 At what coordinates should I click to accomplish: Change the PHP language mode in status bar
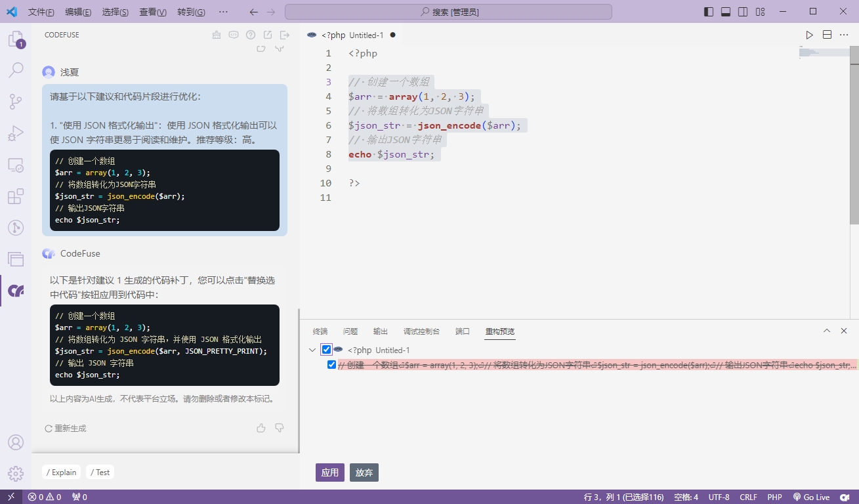point(774,497)
